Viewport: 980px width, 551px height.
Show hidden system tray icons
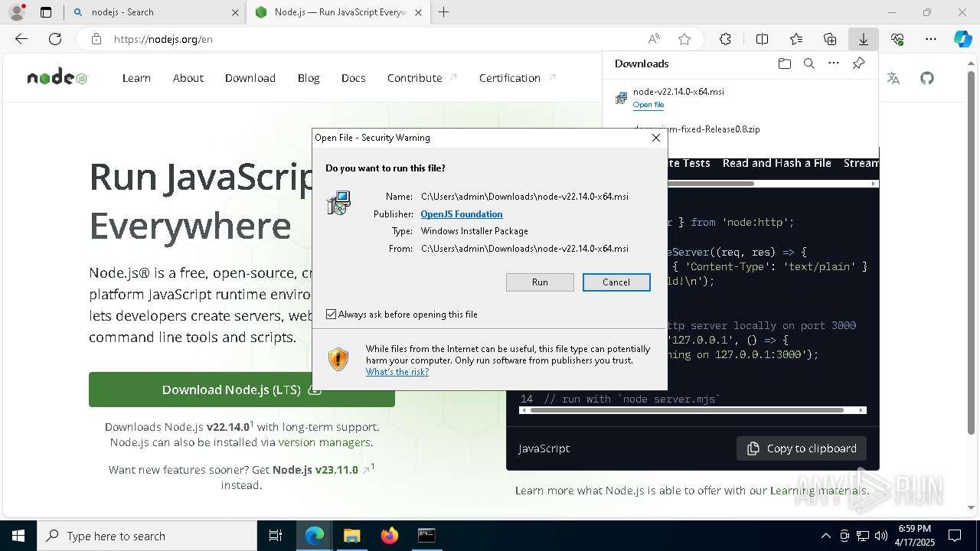825,536
